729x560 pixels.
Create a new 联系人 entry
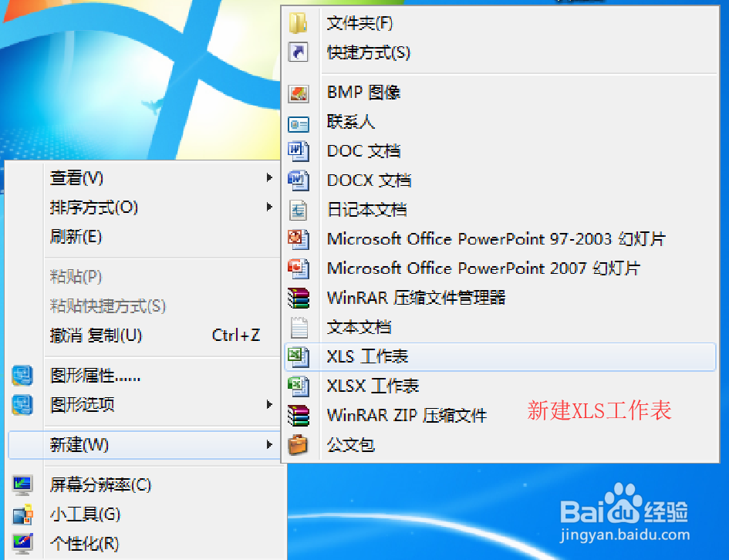coord(500,122)
